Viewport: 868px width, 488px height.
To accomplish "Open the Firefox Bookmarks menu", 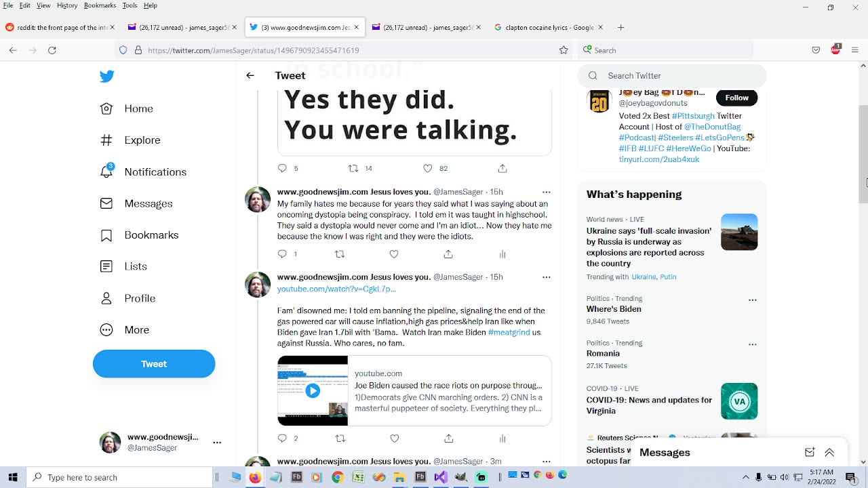I will pos(100,5).
